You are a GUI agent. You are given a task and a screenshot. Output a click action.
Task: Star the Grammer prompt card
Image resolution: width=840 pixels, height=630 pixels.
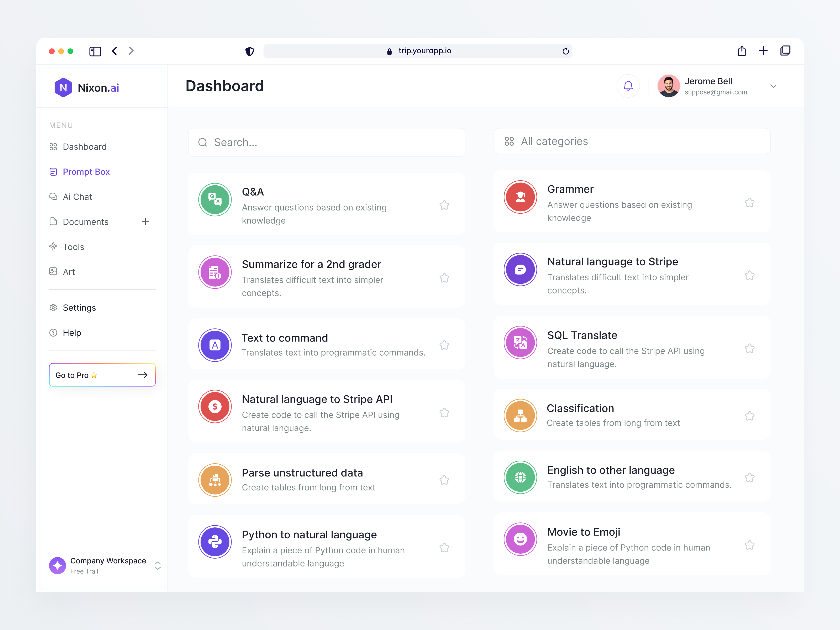click(750, 202)
